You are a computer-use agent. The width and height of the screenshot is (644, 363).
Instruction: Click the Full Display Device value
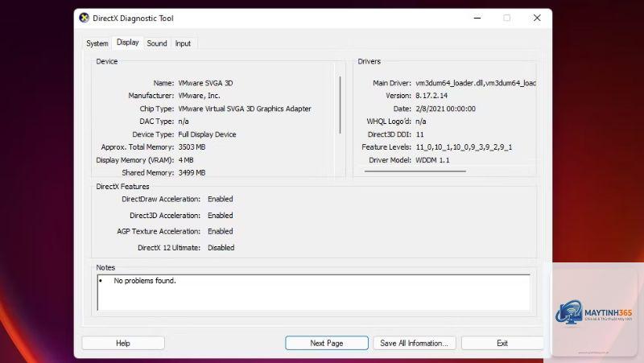(x=207, y=134)
